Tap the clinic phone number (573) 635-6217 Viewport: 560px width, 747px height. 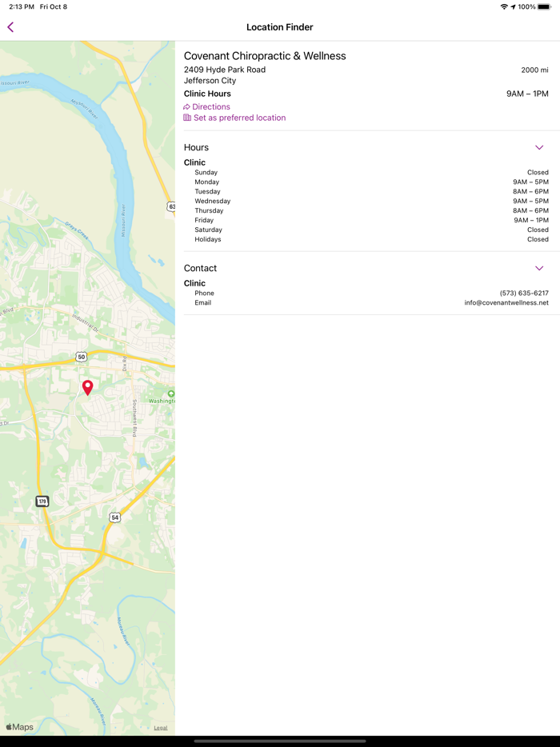point(524,293)
